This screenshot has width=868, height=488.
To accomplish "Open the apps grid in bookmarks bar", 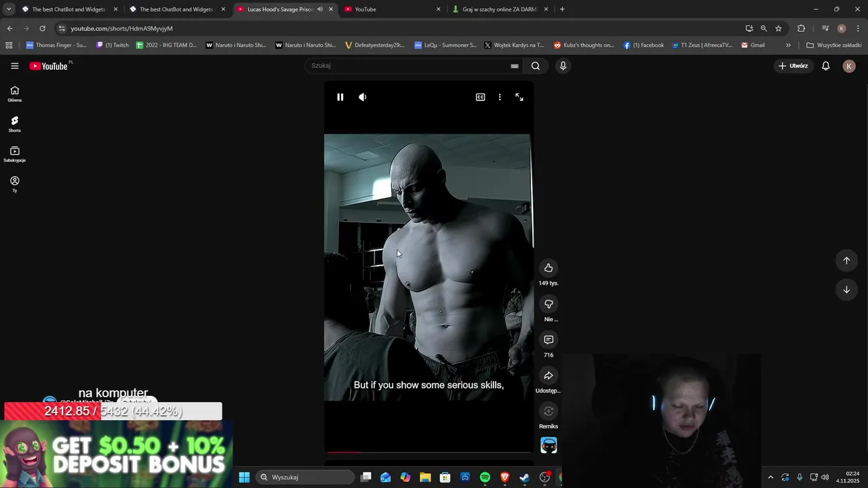I will coord(9,45).
